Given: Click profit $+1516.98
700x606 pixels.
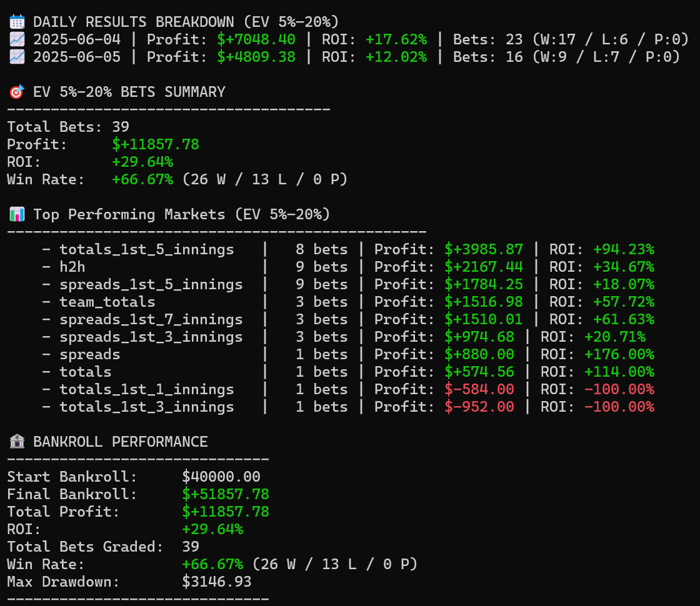Looking at the screenshot, I should click(x=484, y=302).
